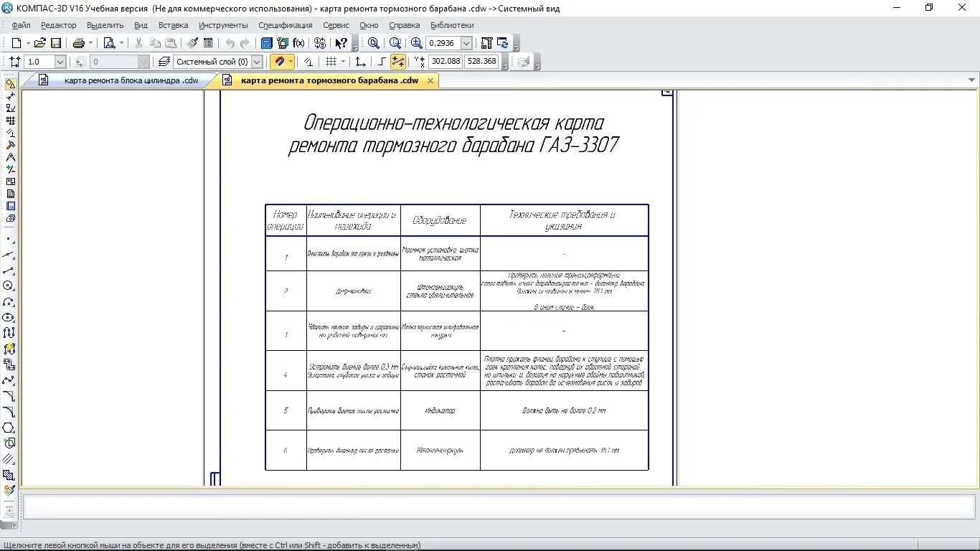Open the Variables f(x) icon

click(x=298, y=43)
